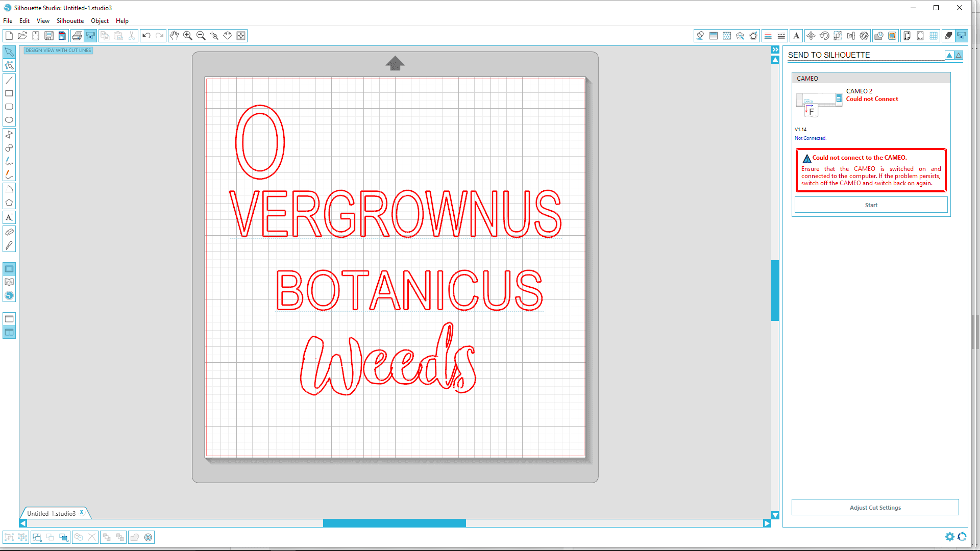Switch to outlined triangle panel mode
Image resolution: width=980 pixels, height=551 pixels.
tap(959, 55)
